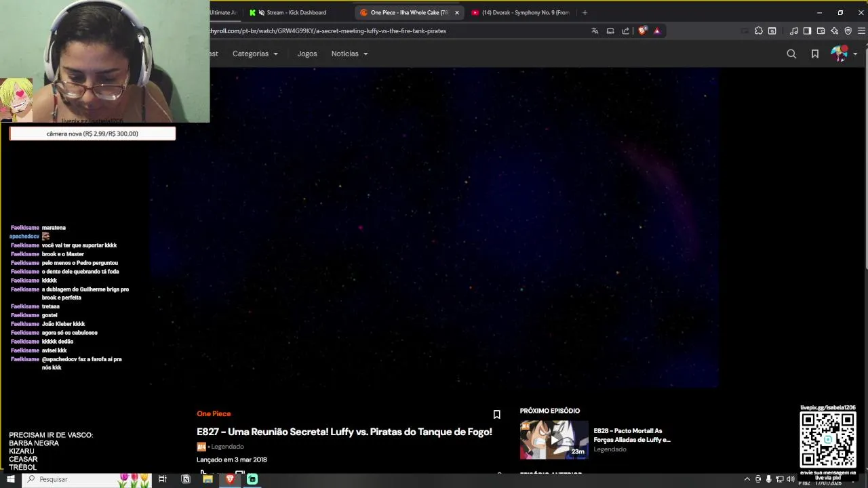Click the 'PRÓXIMO EPISÓDIO' heading
The height and width of the screenshot is (488, 868).
pos(550,411)
